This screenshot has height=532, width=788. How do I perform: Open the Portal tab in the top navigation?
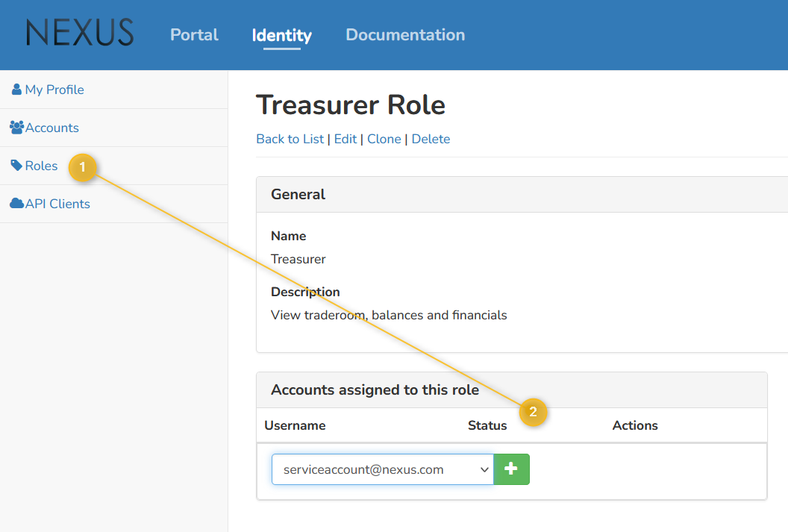[194, 35]
